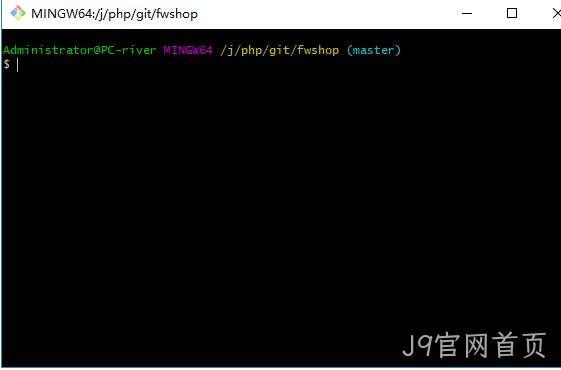
Task: Click the /j/php/git/fwshop path text
Action: pyautogui.click(x=279, y=50)
